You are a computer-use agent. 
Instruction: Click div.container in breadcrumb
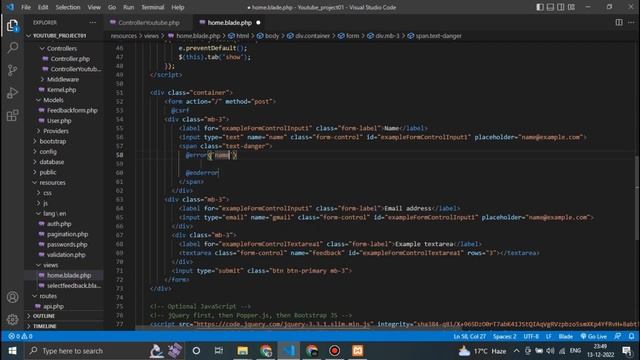[312, 36]
